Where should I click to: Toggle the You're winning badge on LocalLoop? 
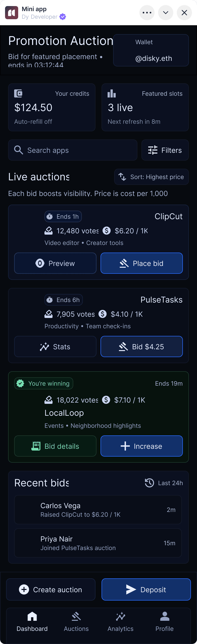click(43, 383)
